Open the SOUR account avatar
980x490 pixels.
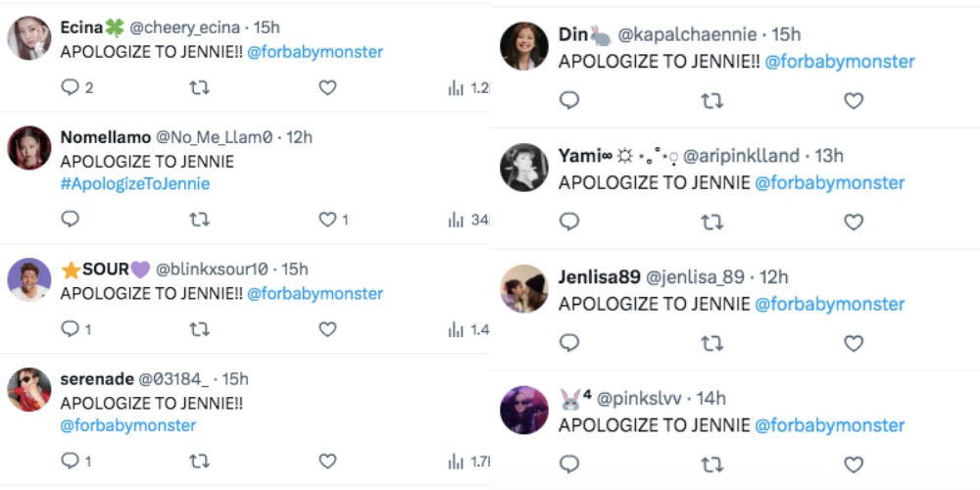point(28,279)
